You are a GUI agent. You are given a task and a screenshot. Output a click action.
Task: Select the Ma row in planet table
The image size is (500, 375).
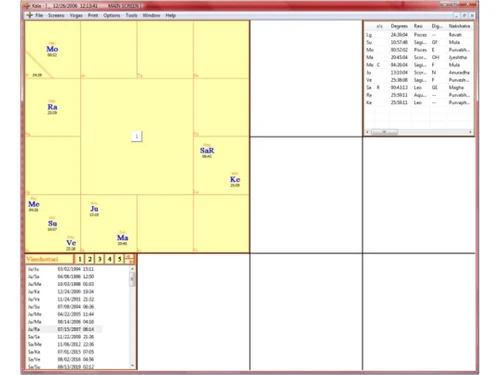point(419,57)
